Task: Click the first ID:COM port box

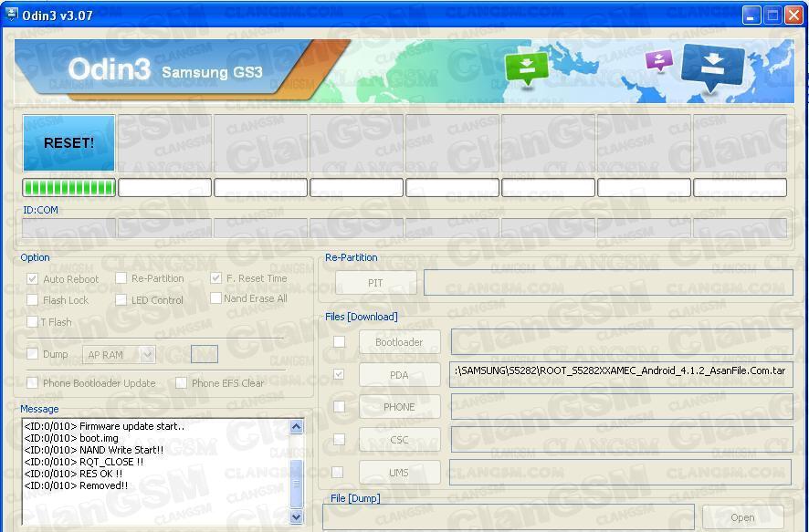Action: coord(68,228)
